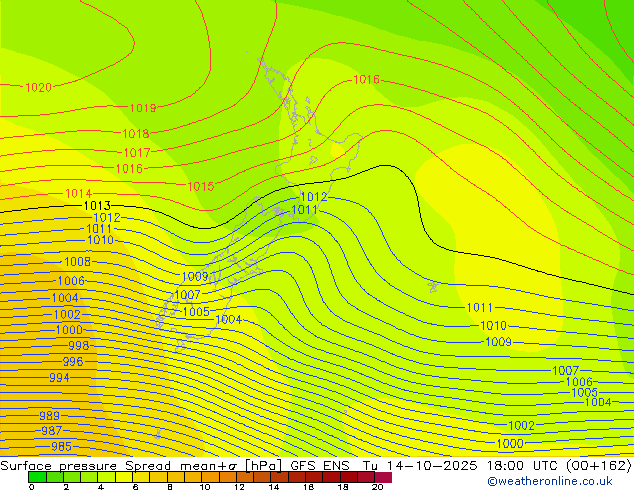Click the 1009 label just above 1007

pos(195,277)
